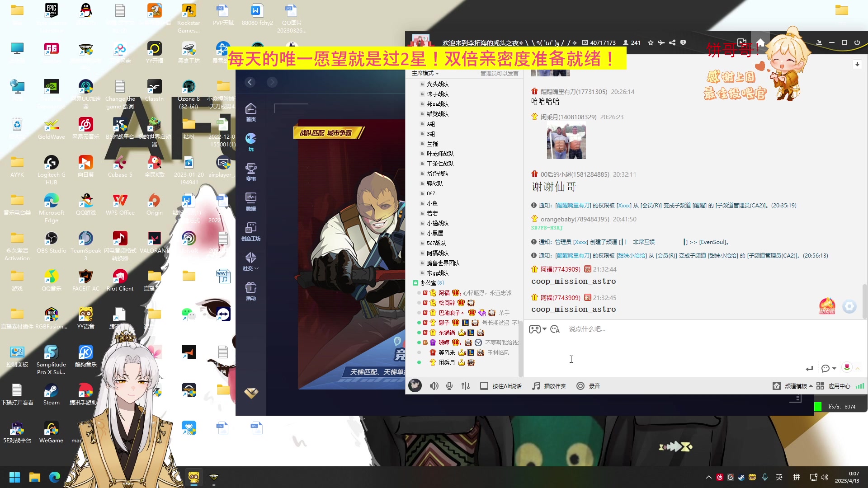Click the airplane icon in YY title bar

coord(661,42)
